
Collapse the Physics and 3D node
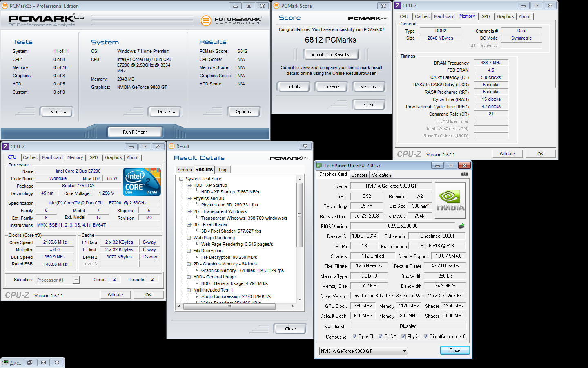(x=189, y=198)
